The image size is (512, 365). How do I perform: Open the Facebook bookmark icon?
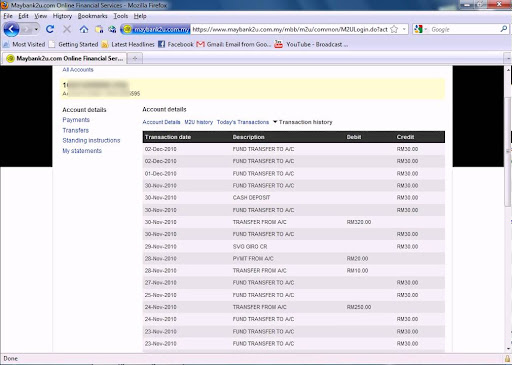coord(162,44)
